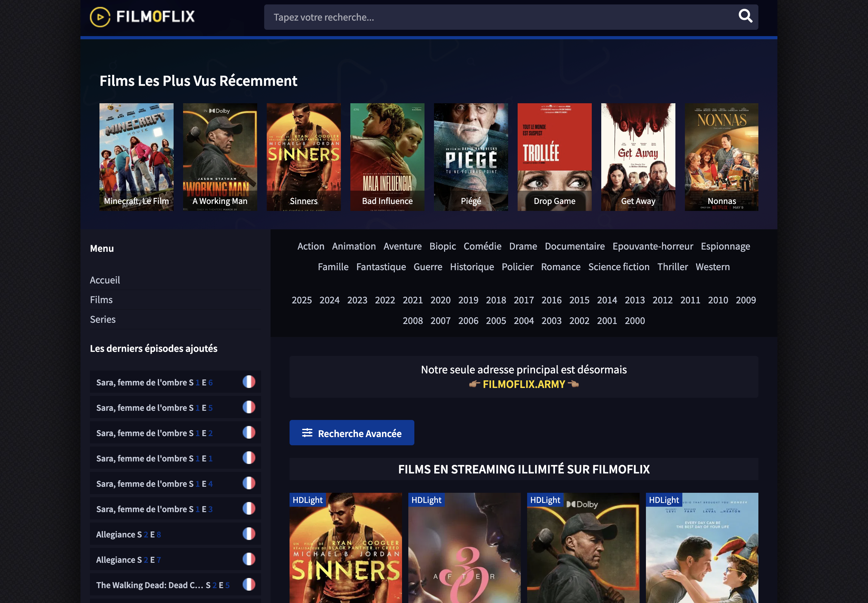Image resolution: width=868 pixels, height=603 pixels.
Task: Select the Espionnage genre
Action: (725, 246)
